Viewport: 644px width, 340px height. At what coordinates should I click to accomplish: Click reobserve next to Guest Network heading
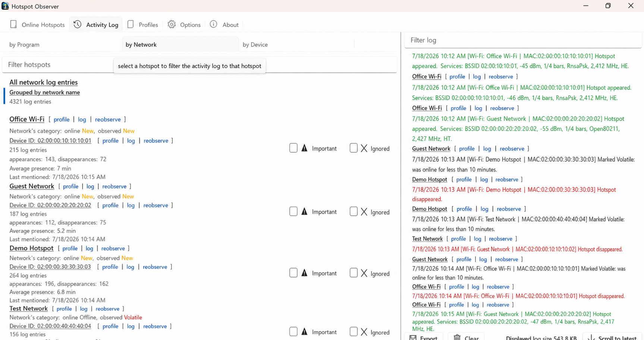click(114, 186)
